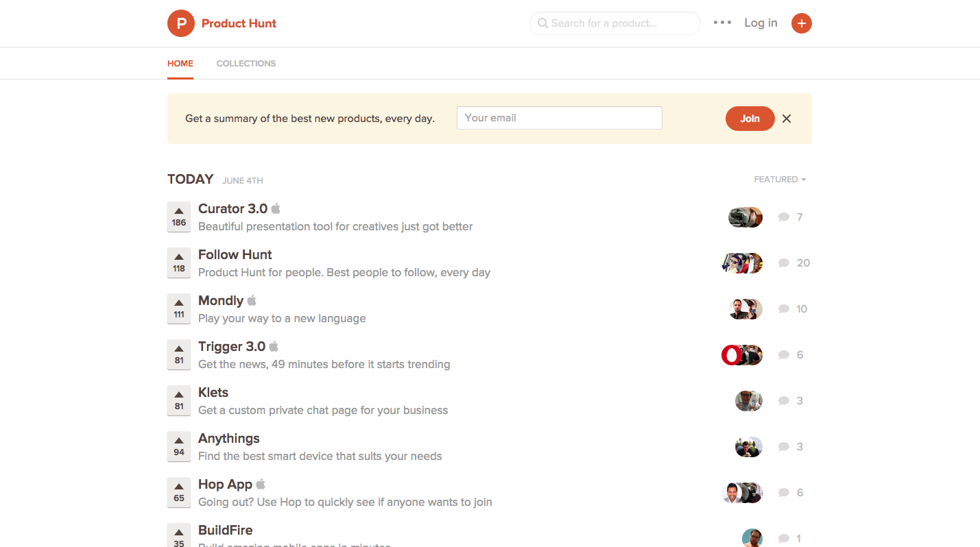The height and width of the screenshot is (547, 980).
Task: Click the Join button
Action: [750, 119]
